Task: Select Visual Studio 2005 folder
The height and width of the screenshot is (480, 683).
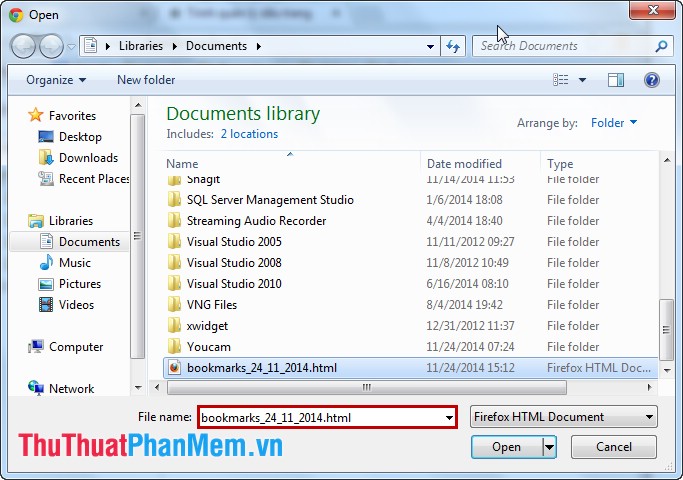Action: 234,242
